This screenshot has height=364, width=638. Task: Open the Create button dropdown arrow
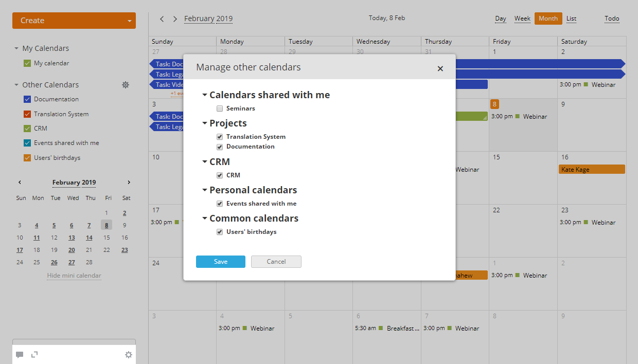(x=129, y=21)
